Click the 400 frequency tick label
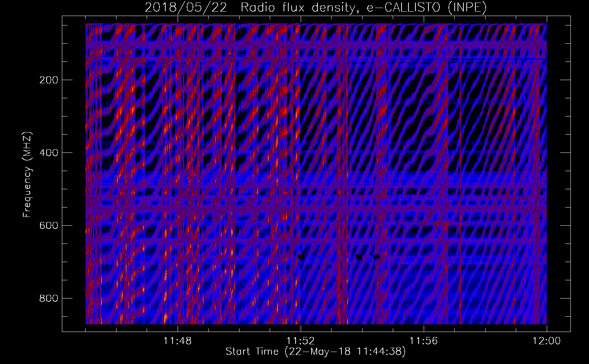This screenshot has width=589, height=364. 48,153
